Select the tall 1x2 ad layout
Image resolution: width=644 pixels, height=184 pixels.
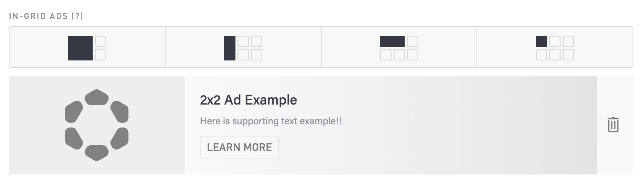243,48
